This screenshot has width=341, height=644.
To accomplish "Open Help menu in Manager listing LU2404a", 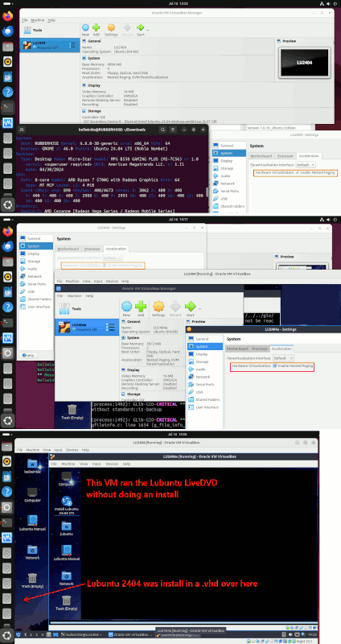I will 89,295.
